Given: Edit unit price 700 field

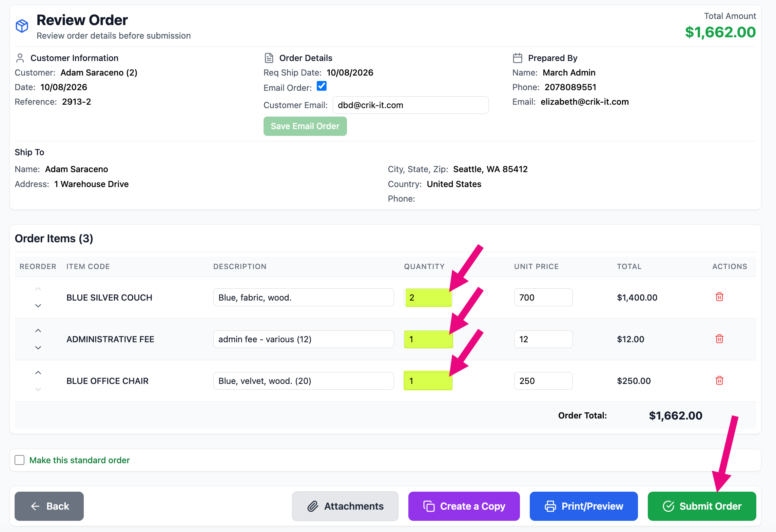Looking at the screenshot, I should [x=543, y=298].
